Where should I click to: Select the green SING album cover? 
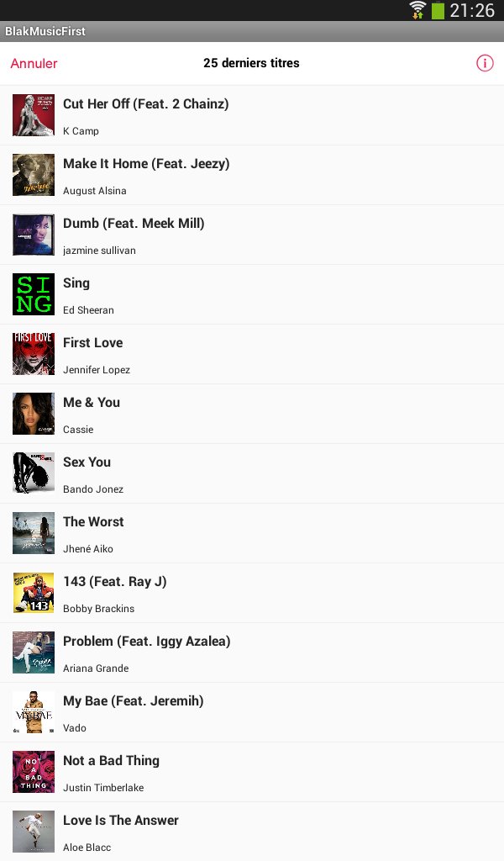tap(34, 294)
